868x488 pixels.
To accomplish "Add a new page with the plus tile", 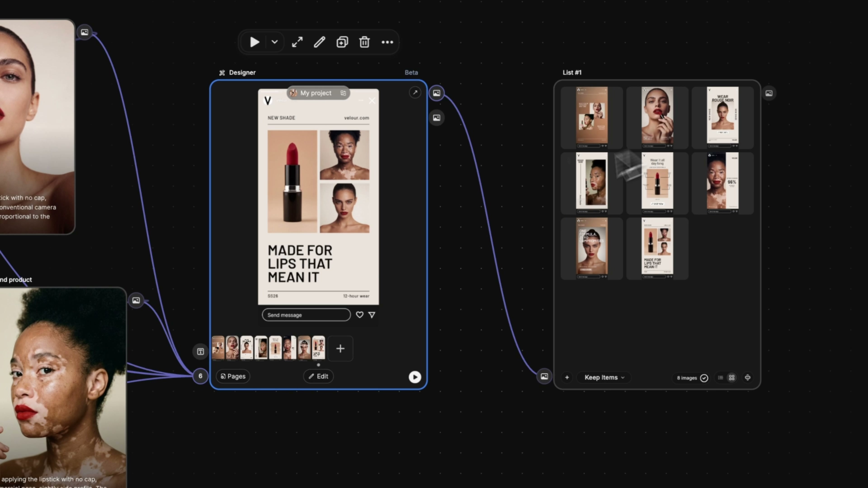I will pos(340,349).
